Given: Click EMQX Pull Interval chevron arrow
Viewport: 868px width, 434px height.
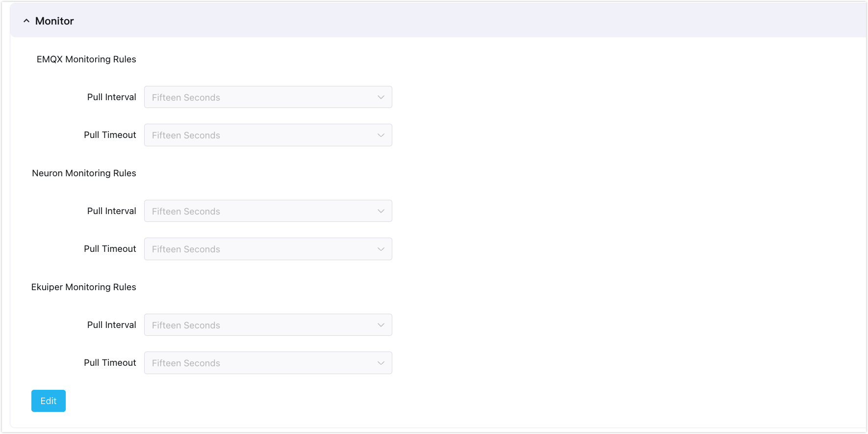Looking at the screenshot, I should click(381, 97).
